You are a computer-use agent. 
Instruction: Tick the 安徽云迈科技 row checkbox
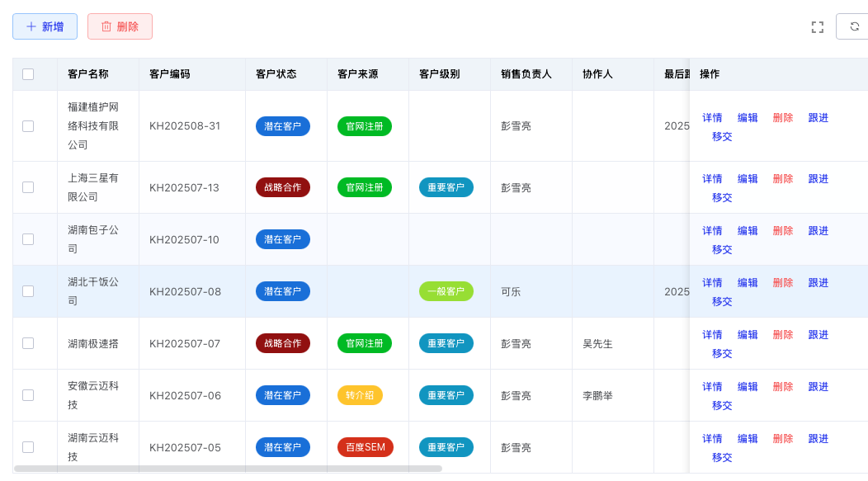point(28,395)
